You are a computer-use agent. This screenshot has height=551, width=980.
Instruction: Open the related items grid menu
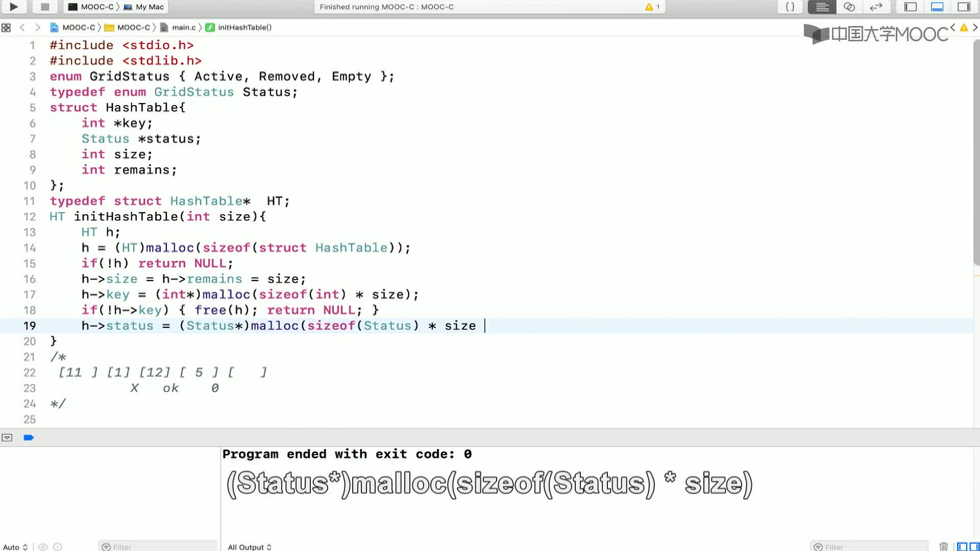pyautogui.click(x=6, y=28)
